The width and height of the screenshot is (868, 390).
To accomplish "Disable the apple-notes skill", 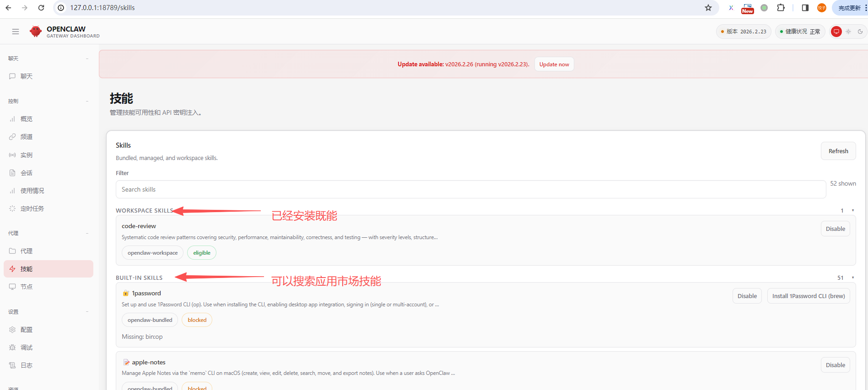I will tap(835, 365).
